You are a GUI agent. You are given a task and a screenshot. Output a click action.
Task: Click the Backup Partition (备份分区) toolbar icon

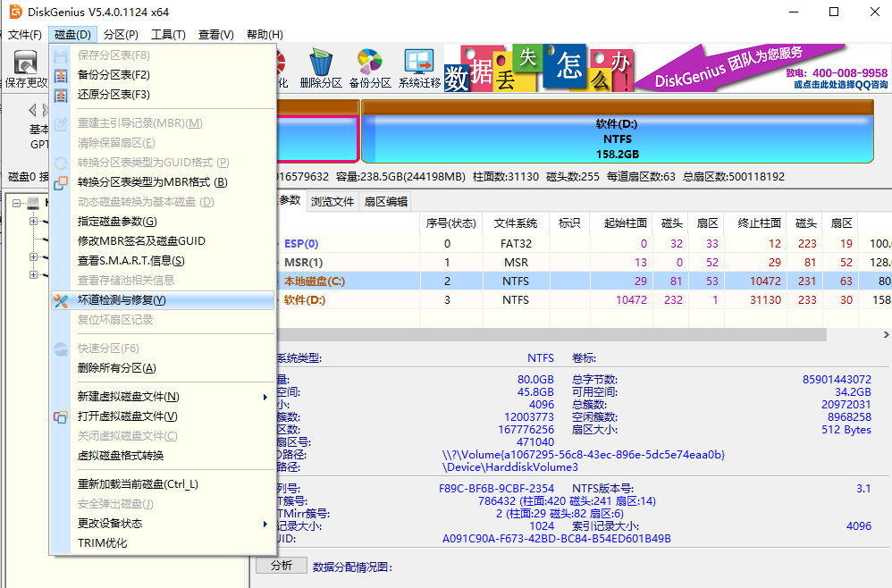pyautogui.click(x=370, y=68)
